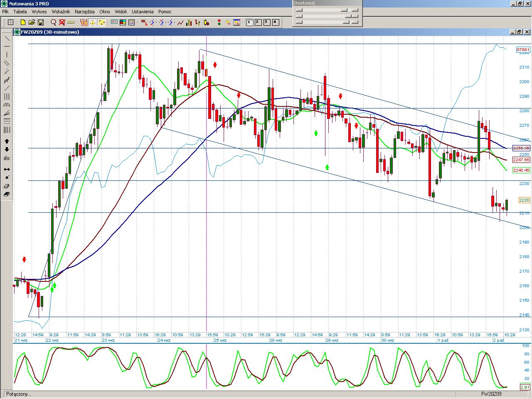The height and width of the screenshot is (399, 532).
Task: Choose the up arrow marker tool
Action: [7, 141]
